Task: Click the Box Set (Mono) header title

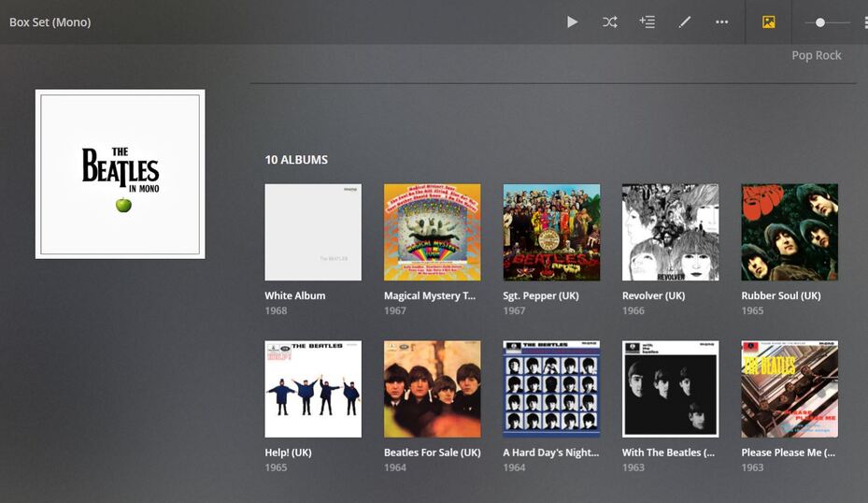Action: tap(50, 22)
